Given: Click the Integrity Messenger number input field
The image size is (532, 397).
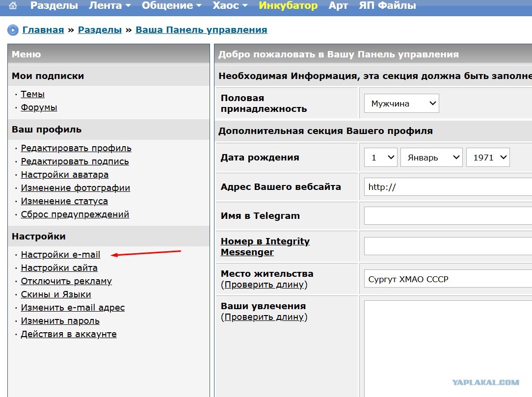Looking at the screenshot, I should pos(448,246).
